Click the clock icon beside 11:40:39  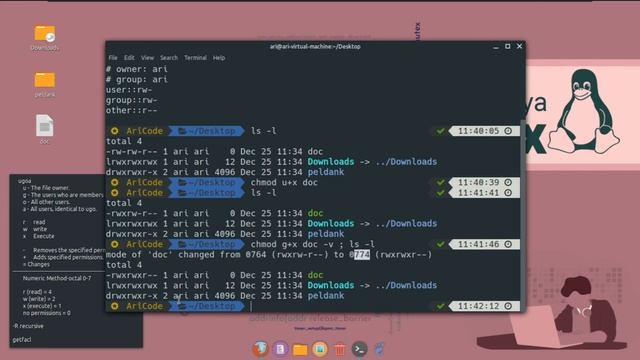click(508, 182)
